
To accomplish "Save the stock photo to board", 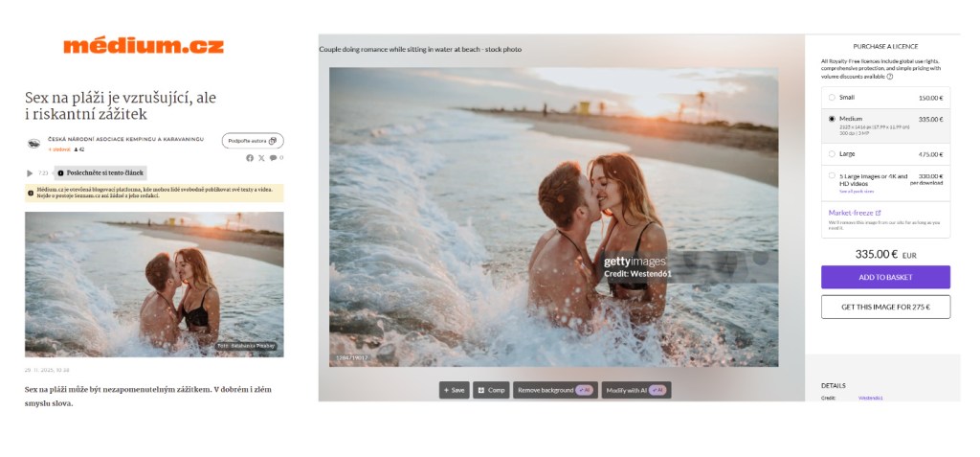I will [x=454, y=390].
